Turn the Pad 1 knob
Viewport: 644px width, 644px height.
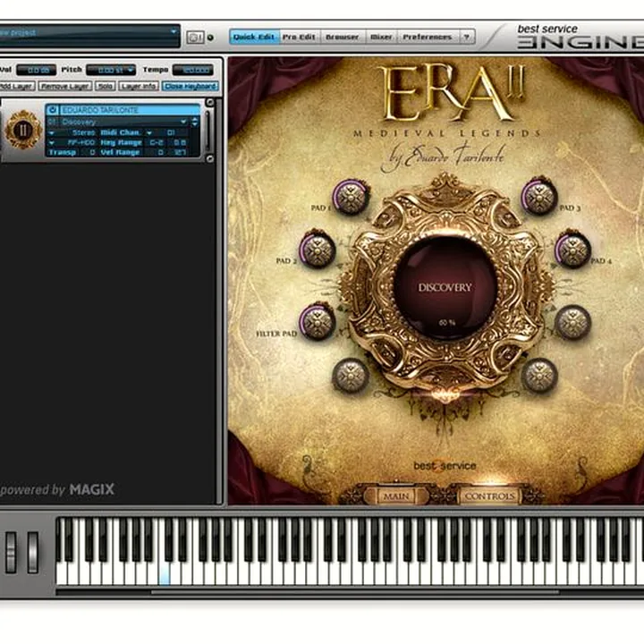pyautogui.click(x=351, y=197)
